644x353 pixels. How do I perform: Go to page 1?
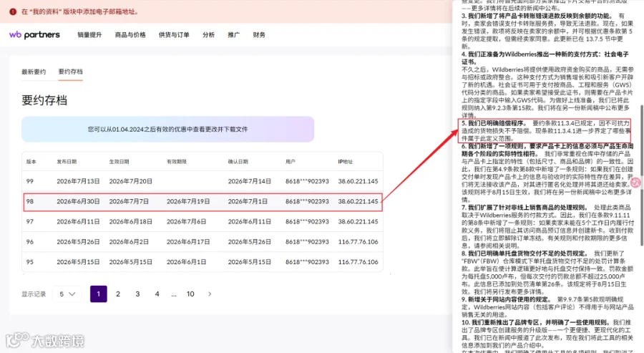(99, 294)
